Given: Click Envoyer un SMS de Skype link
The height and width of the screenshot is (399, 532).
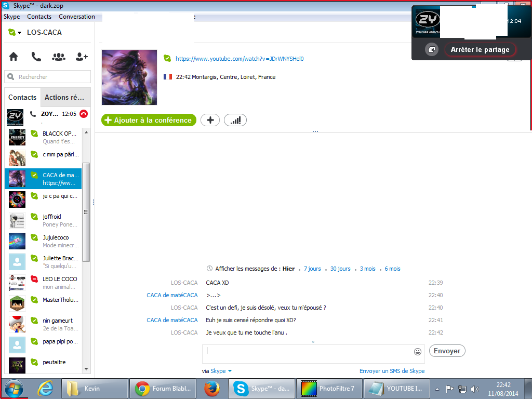Looking at the screenshot, I should pos(392,371).
